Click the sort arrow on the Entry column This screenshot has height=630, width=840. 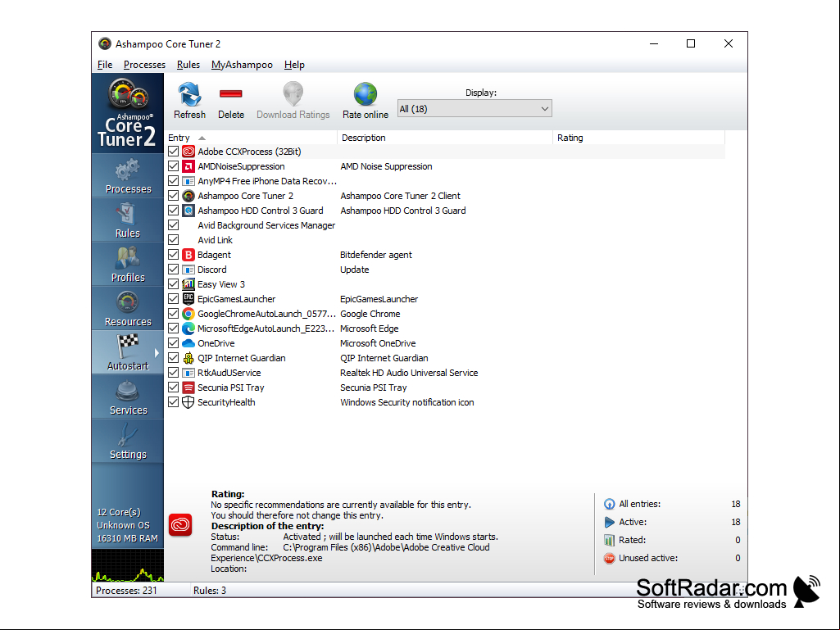(x=202, y=138)
